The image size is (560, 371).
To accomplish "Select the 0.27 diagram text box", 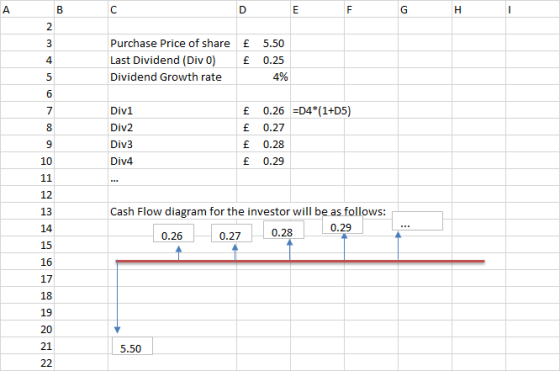I will (231, 233).
